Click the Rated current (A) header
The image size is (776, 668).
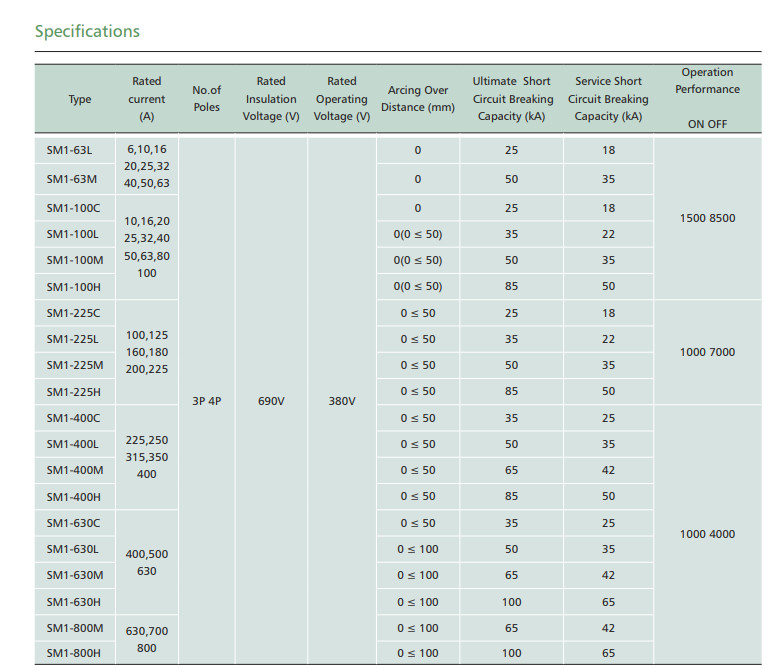click(146, 98)
